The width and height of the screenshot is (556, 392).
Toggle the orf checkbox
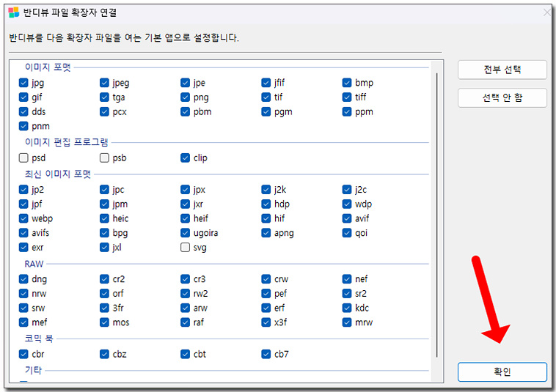[x=104, y=294]
